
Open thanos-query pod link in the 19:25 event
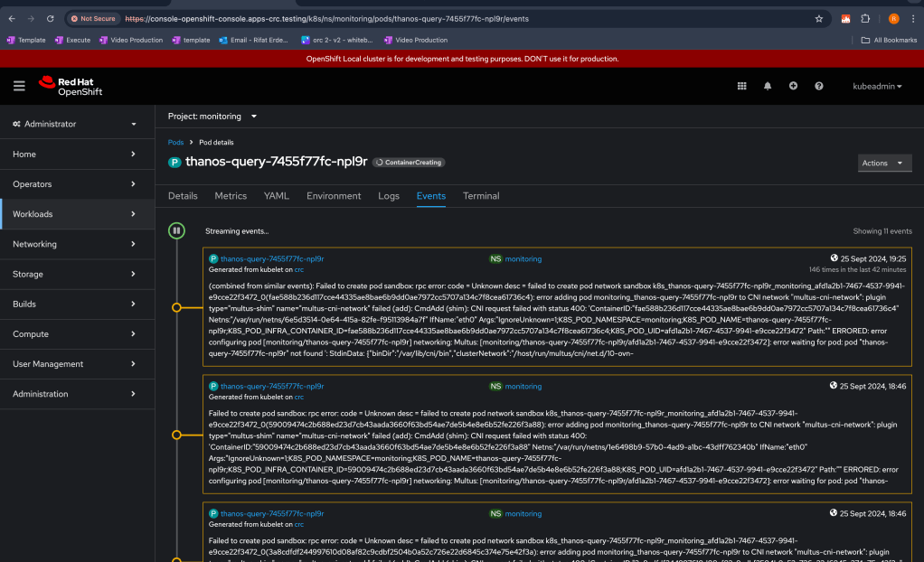pos(271,258)
